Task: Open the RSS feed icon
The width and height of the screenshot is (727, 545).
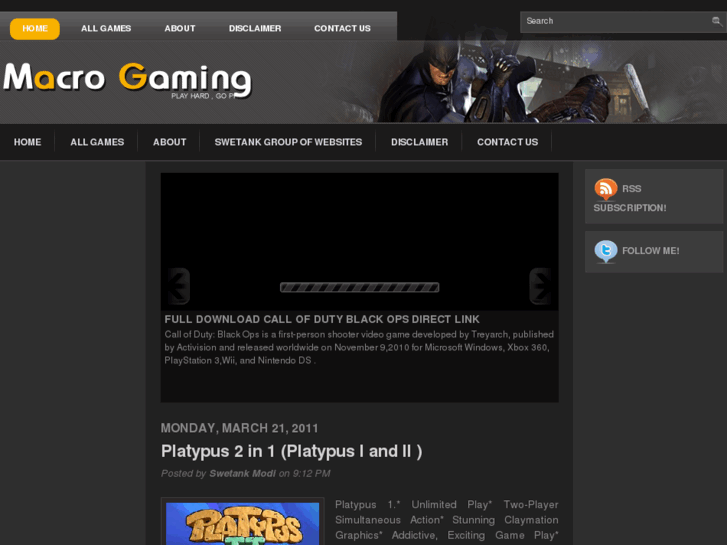Action: 606,189
